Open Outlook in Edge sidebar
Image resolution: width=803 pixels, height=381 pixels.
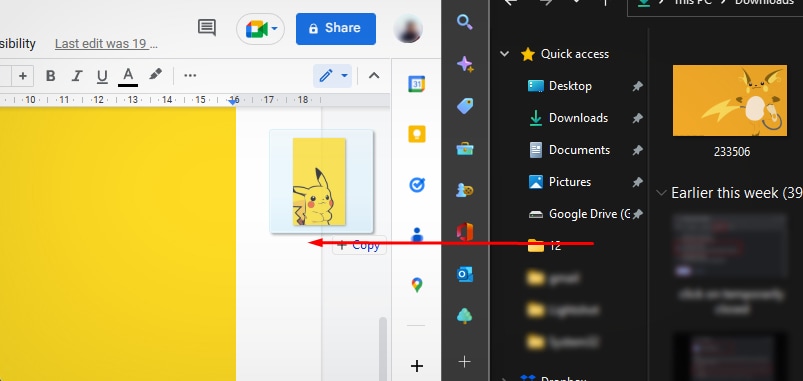pos(464,274)
